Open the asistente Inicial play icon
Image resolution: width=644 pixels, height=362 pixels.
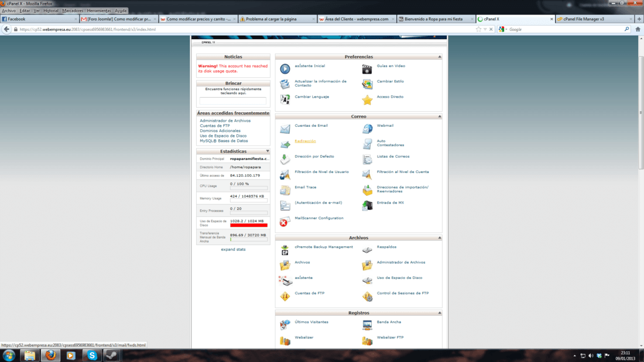285,68
